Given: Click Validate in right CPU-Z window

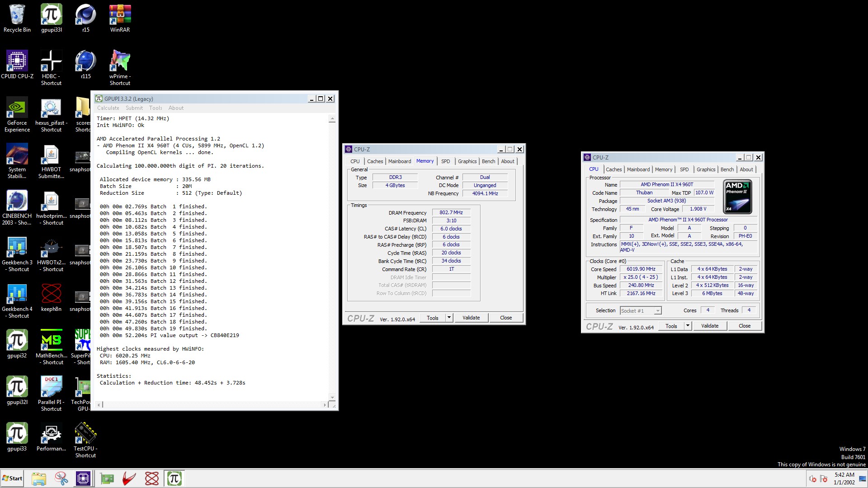Looking at the screenshot, I should click(710, 326).
